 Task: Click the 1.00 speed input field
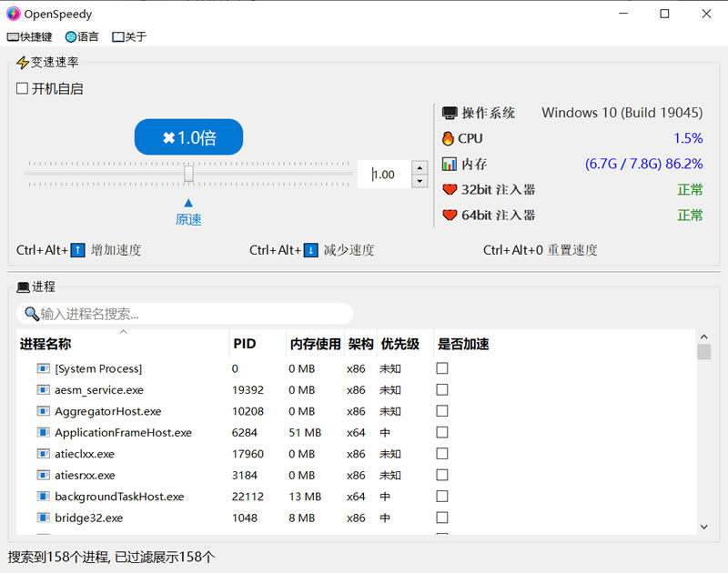[384, 175]
